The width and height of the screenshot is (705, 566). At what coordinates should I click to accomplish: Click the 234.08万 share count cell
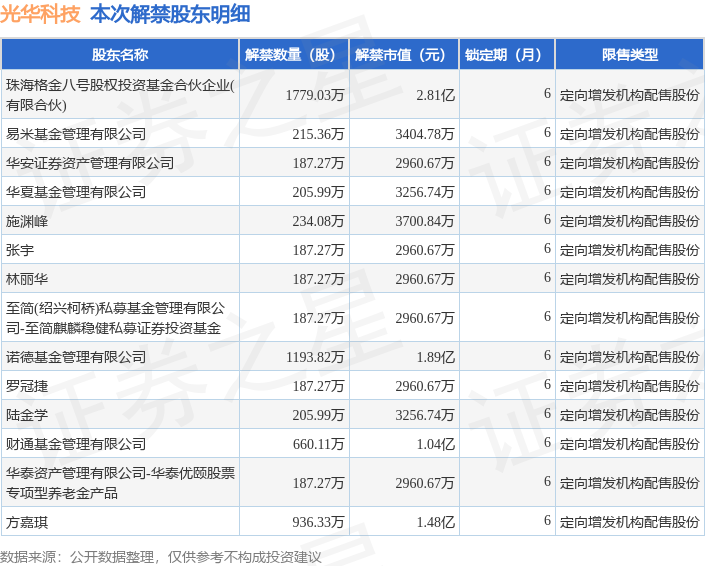click(318, 221)
